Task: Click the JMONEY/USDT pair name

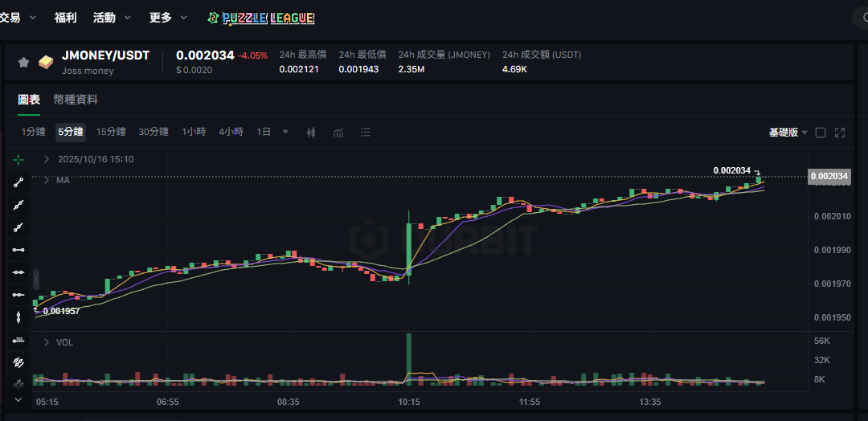Action: (x=106, y=56)
